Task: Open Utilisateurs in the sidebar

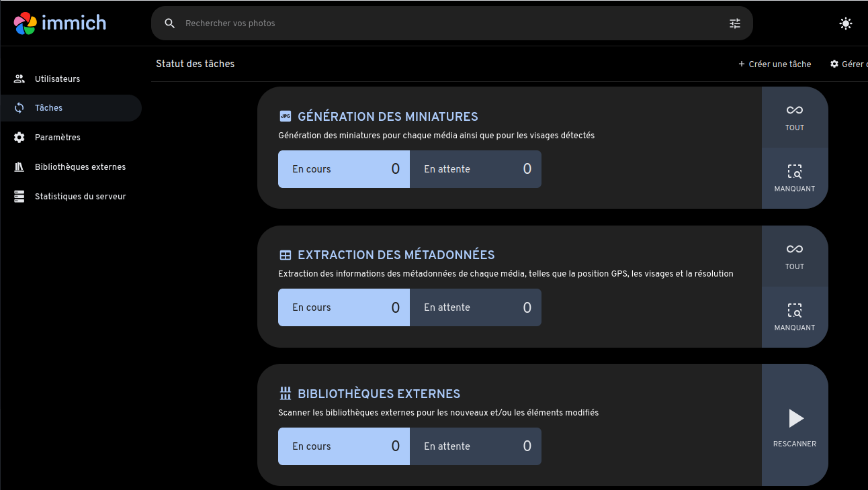Action: click(57, 79)
